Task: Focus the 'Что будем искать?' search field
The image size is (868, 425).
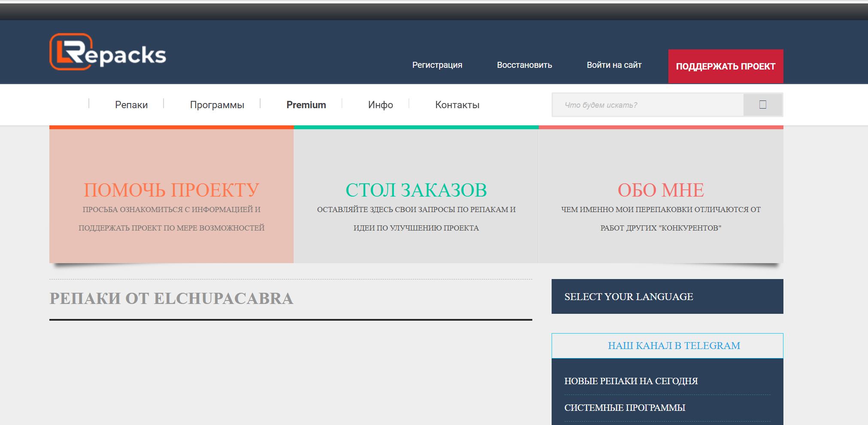Action: [647, 105]
